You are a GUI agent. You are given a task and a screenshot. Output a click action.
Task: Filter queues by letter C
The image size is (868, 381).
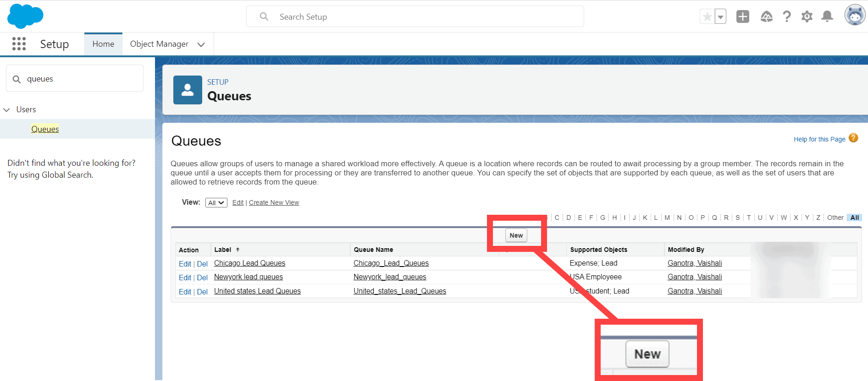pos(557,218)
